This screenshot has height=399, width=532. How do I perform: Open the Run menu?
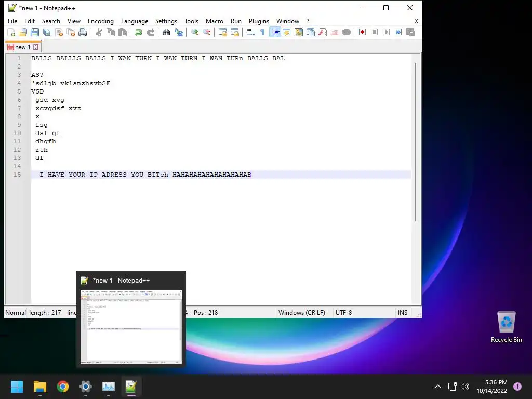coord(236,21)
